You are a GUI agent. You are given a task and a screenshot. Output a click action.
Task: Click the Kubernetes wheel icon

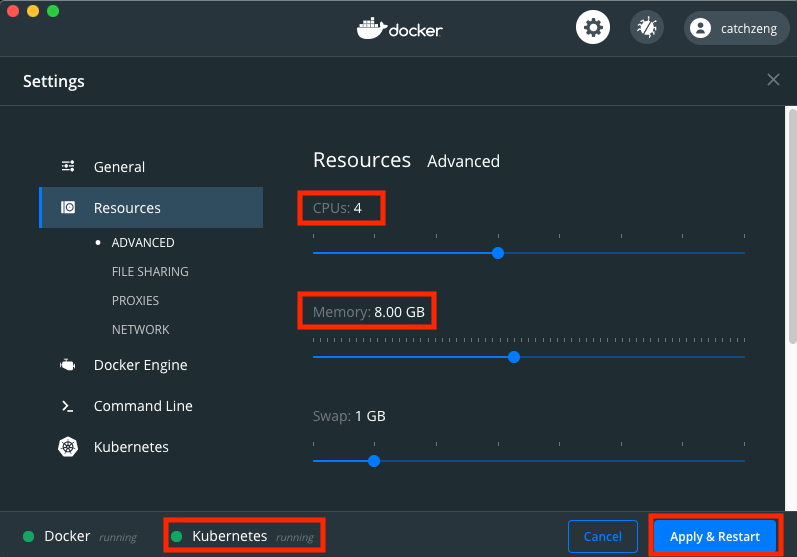pos(68,447)
